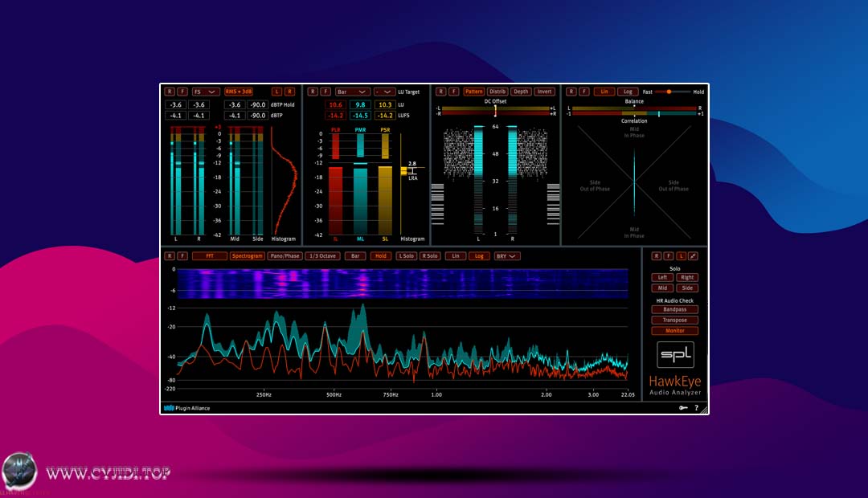Click the F button in spectrum analyzer panel

click(x=182, y=256)
